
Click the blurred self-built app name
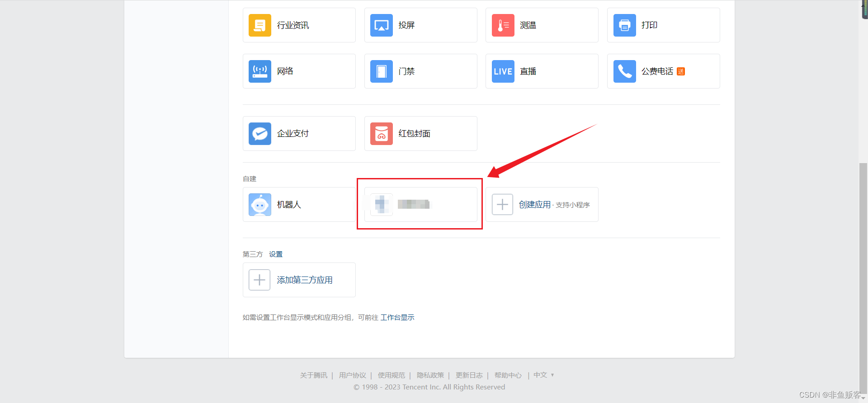point(414,205)
